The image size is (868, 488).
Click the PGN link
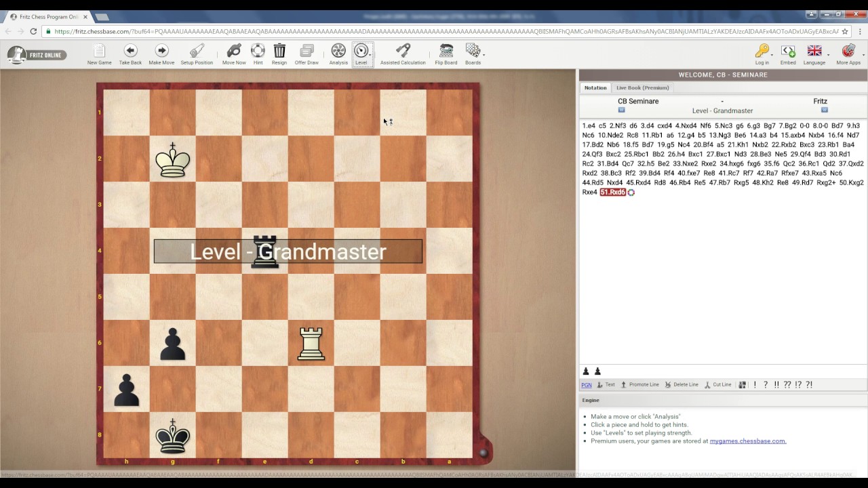(x=586, y=385)
